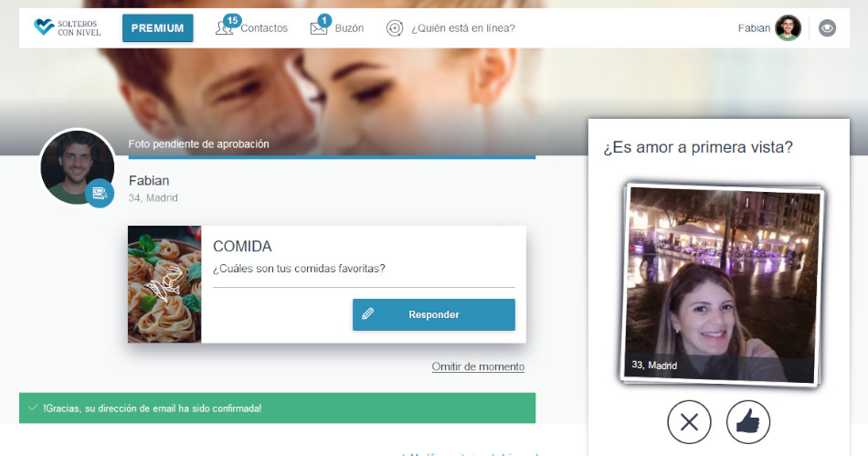Click 'Foto pendiente de aprobación' text
Viewport: 868px width, 456px height.
(x=199, y=143)
